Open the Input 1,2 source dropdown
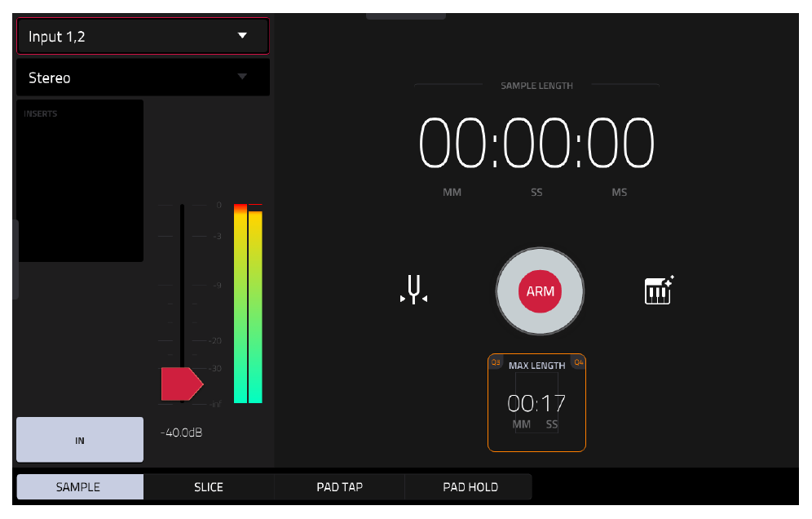This screenshot has width=812, height=519. point(143,36)
